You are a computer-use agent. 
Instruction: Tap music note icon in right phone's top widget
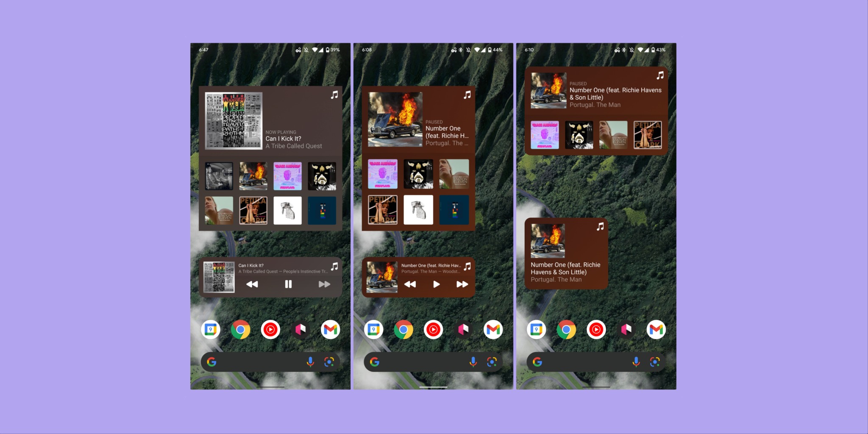[x=660, y=75]
